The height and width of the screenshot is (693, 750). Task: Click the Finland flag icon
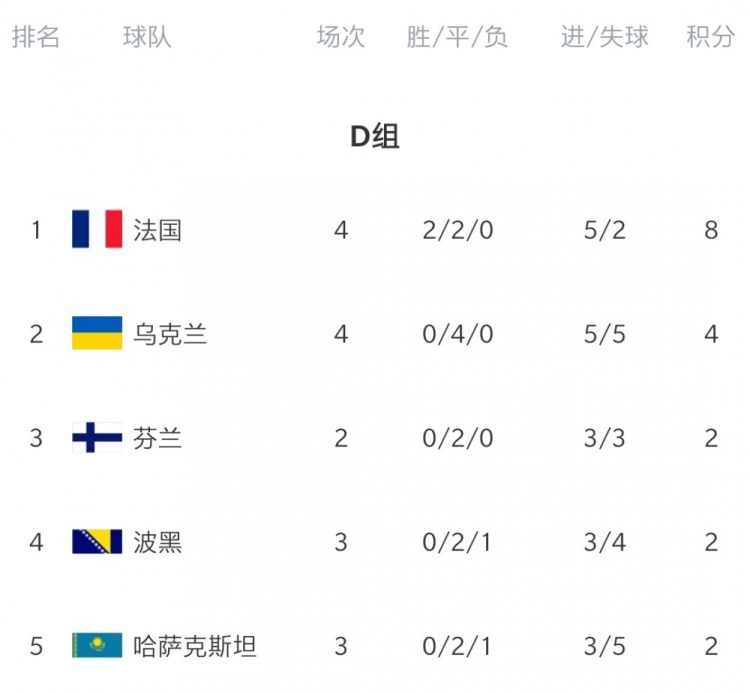click(x=97, y=437)
